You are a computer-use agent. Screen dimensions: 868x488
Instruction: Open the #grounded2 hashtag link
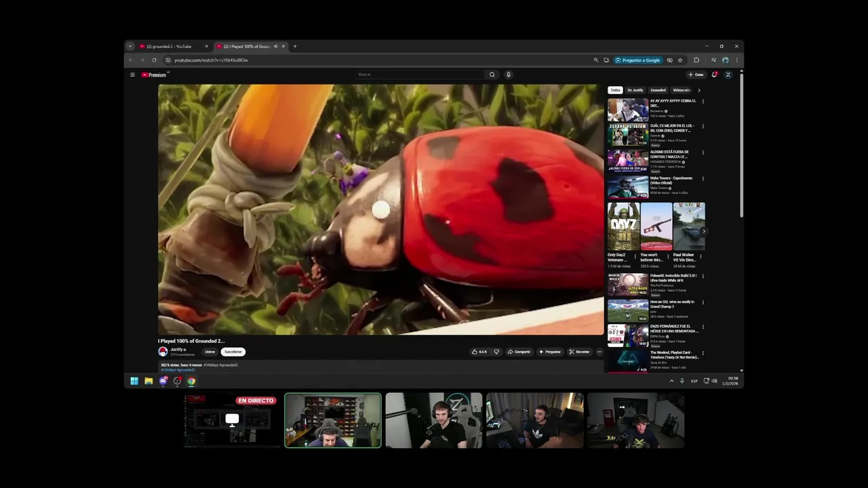point(186,370)
